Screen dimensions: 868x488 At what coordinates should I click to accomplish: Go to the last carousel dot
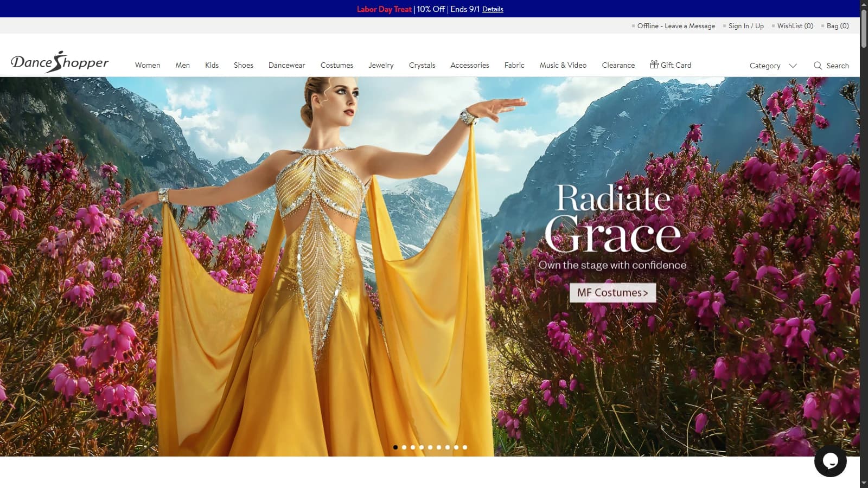click(x=465, y=447)
